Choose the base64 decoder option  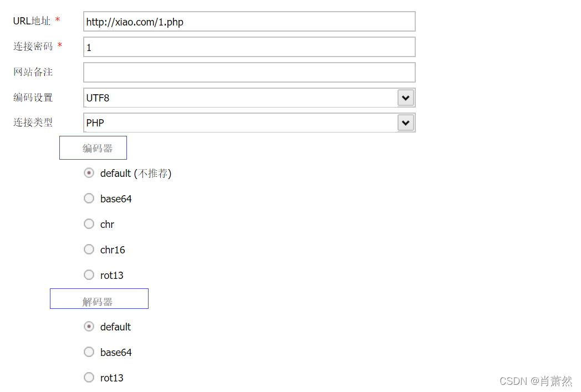(x=89, y=352)
